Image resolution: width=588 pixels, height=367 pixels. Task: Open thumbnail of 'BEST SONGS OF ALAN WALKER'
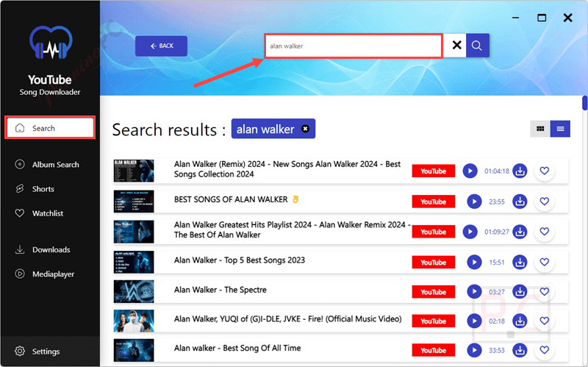(134, 202)
